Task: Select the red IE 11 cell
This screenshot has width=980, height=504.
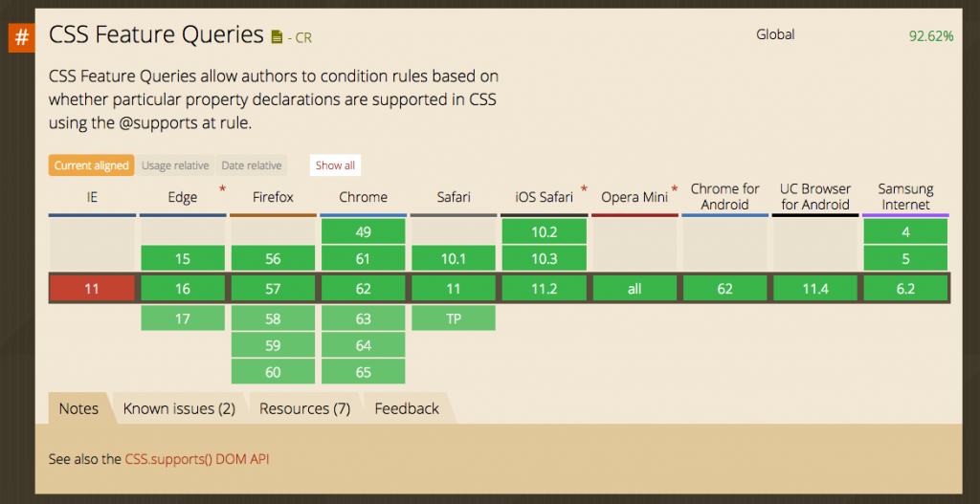Action: (x=92, y=289)
